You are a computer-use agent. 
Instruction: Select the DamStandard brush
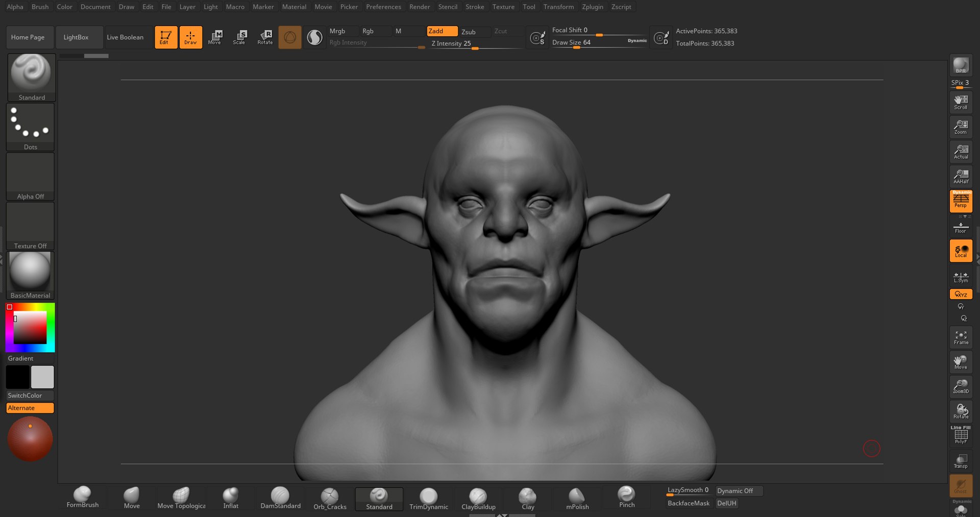coord(280,498)
